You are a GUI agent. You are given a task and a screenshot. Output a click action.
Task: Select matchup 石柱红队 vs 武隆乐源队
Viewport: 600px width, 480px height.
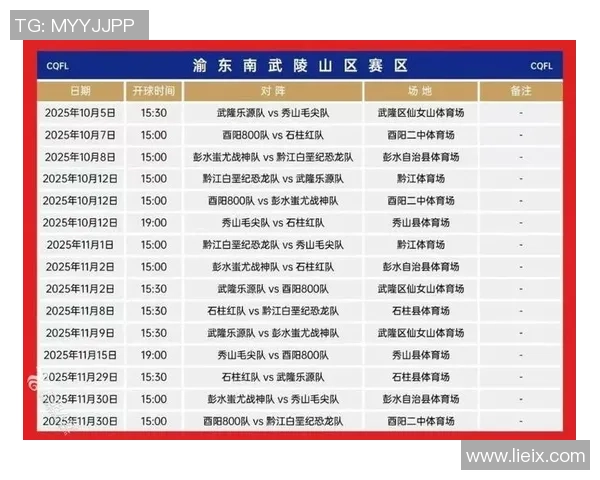coord(273,377)
